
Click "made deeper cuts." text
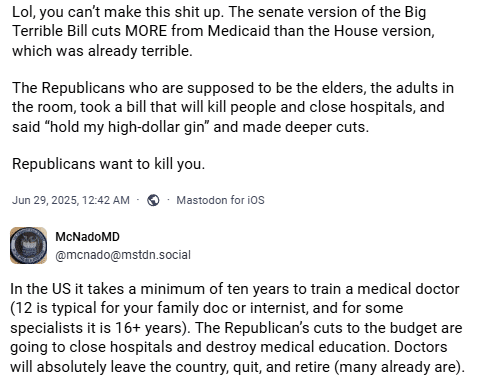(x=305, y=127)
